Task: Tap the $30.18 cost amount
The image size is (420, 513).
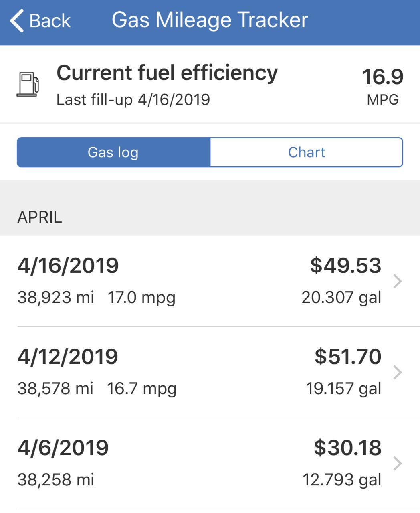Action: click(x=347, y=448)
